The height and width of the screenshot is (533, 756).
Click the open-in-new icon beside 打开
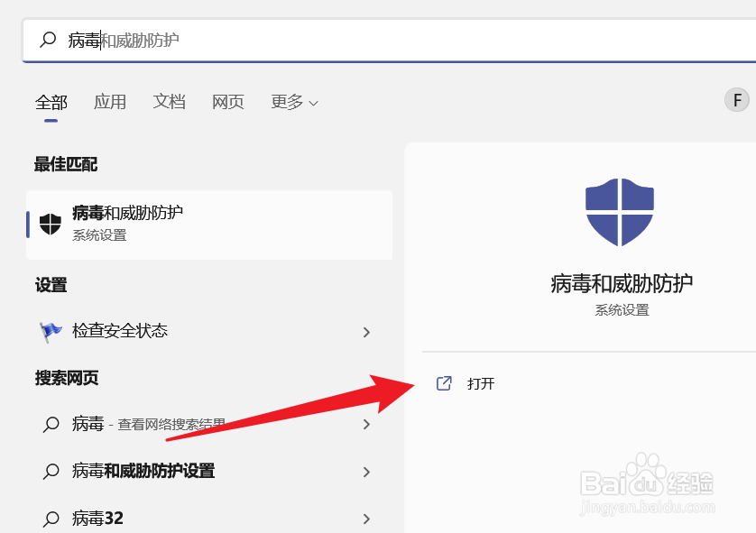[443, 382]
